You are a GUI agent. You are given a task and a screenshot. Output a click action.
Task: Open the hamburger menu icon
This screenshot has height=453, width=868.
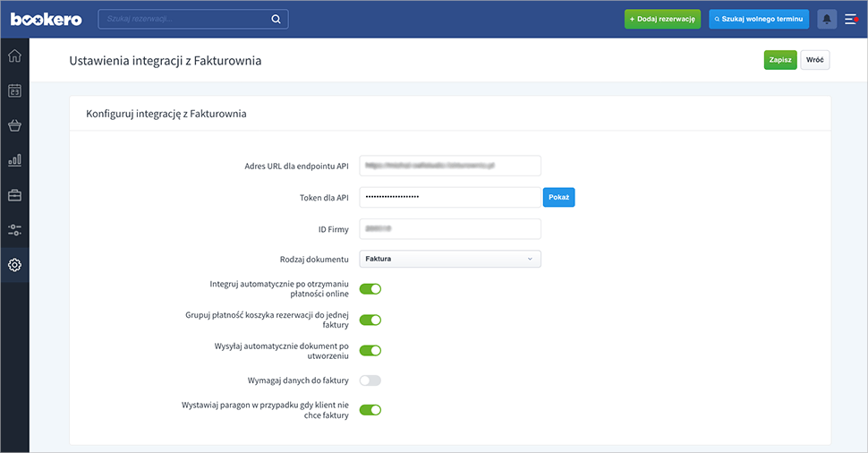point(851,20)
